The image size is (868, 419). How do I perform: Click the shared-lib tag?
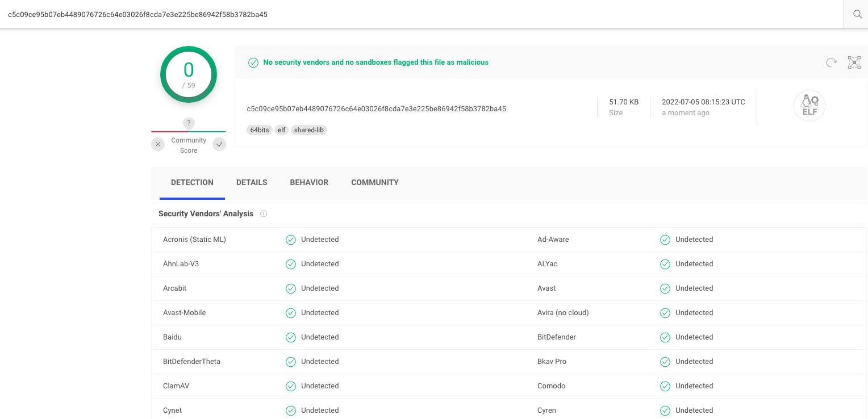309,130
